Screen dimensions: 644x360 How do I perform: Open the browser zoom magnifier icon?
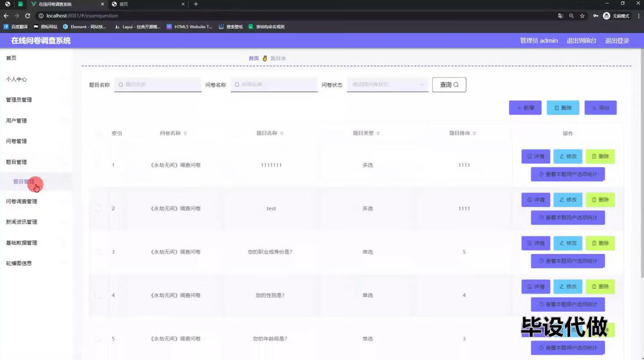572,16
